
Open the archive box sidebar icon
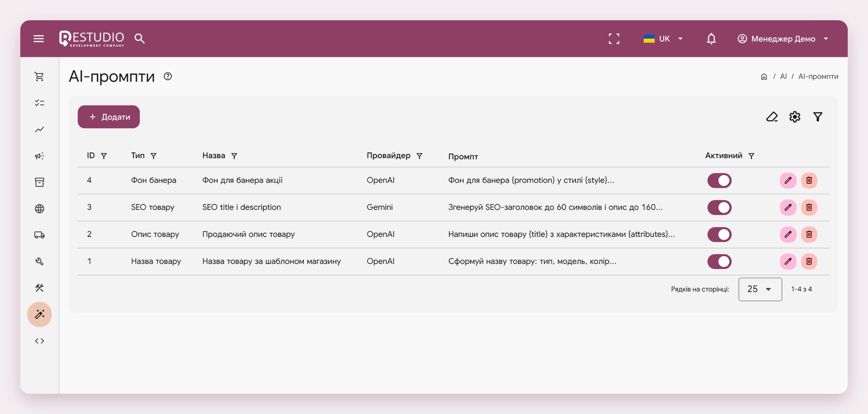click(x=40, y=182)
